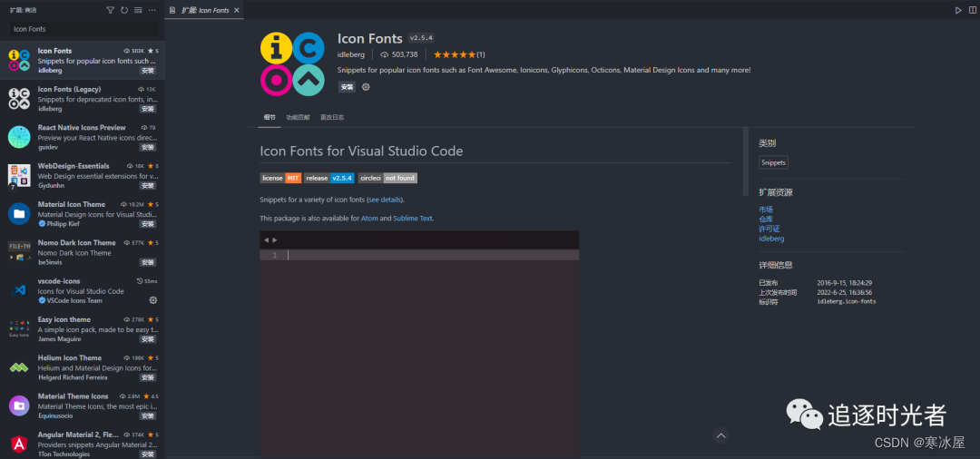Install Nomo Dark Icon Theme
Image resolution: width=980 pixels, height=459 pixels.
[x=148, y=262]
